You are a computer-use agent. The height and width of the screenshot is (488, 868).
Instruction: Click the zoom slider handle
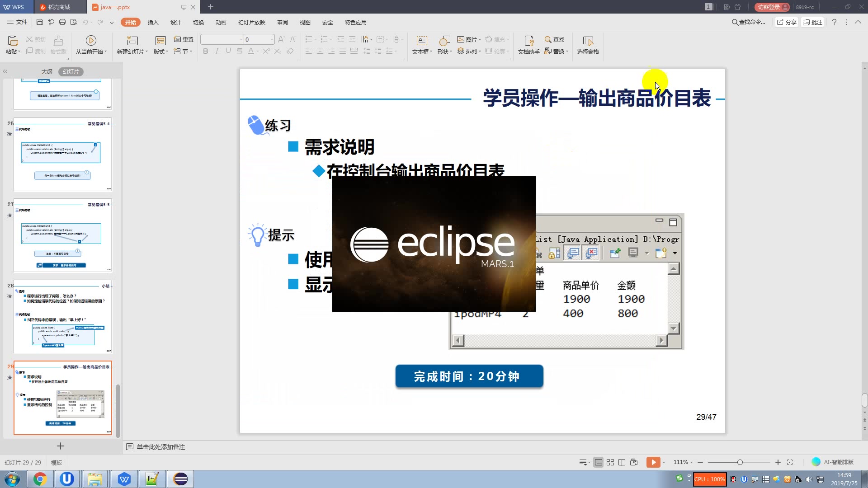(740, 462)
